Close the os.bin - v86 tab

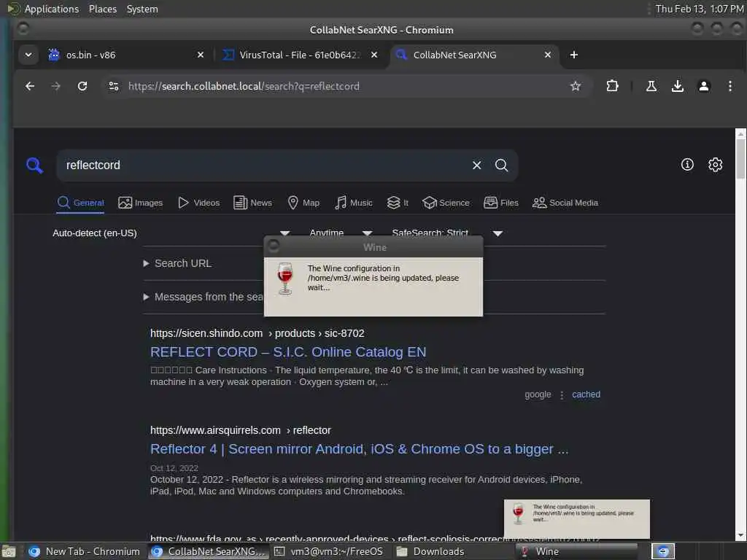point(201,55)
